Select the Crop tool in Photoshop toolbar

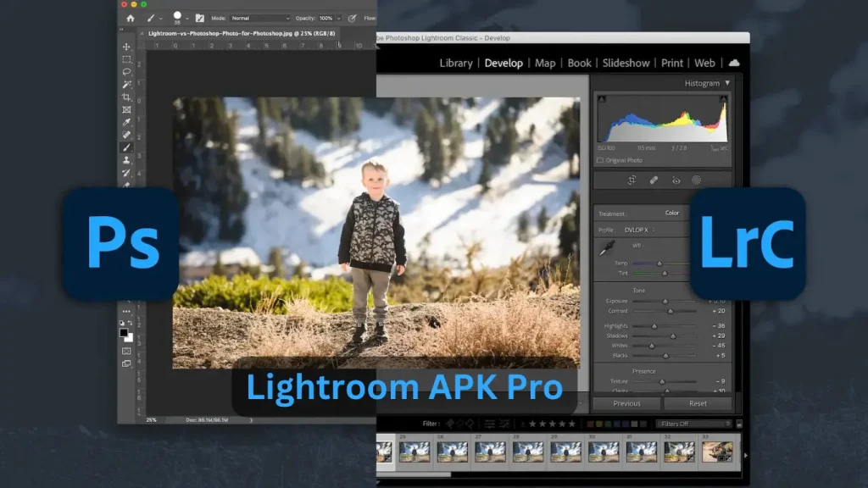(127, 97)
